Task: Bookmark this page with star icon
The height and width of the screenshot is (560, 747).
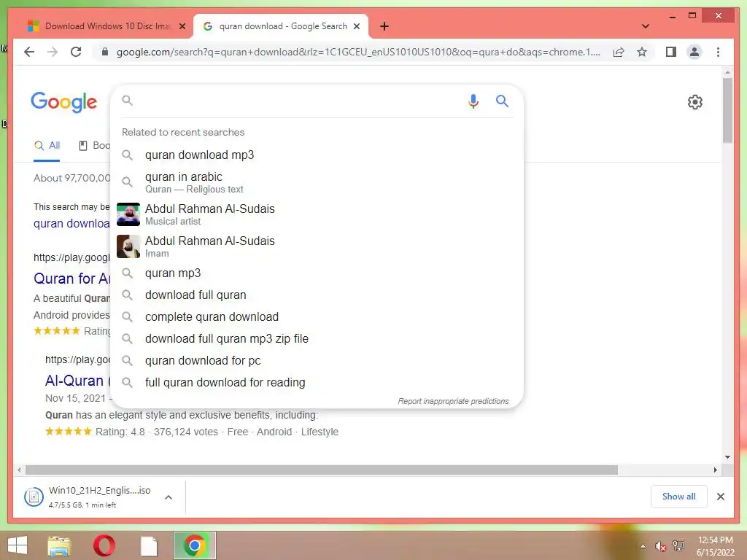Action: [642, 52]
